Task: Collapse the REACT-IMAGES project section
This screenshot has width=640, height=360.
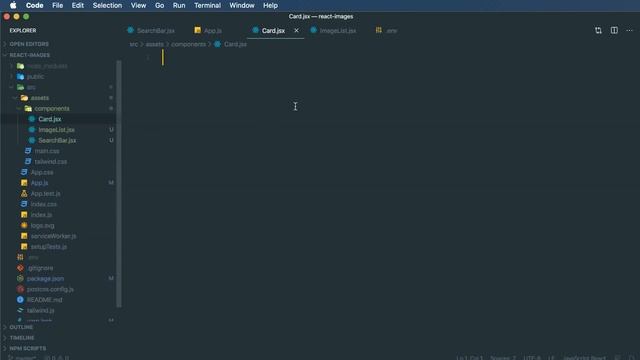Action: tap(29, 55)
